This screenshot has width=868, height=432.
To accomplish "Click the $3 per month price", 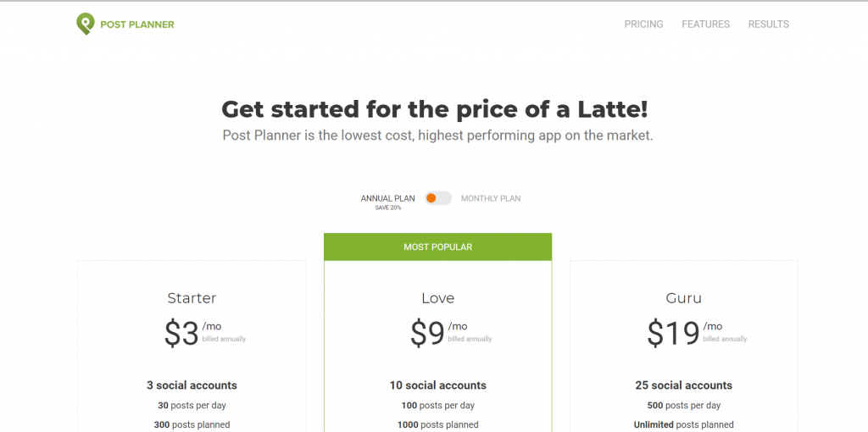I will [x=182, y=333].
